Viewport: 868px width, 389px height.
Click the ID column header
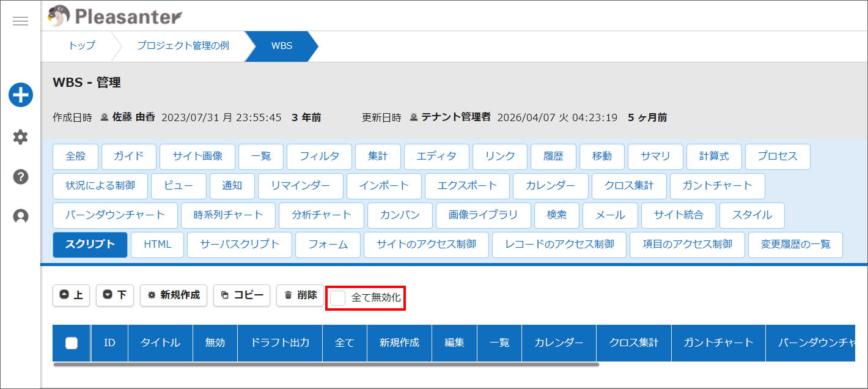[110, 343]
